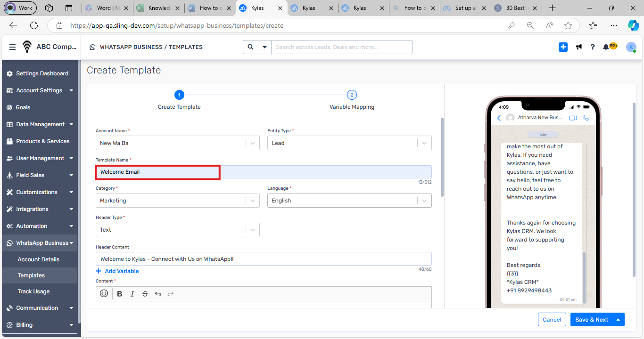
Task: Expand the Field Sales sidebar menu
Action: (39, 175)
